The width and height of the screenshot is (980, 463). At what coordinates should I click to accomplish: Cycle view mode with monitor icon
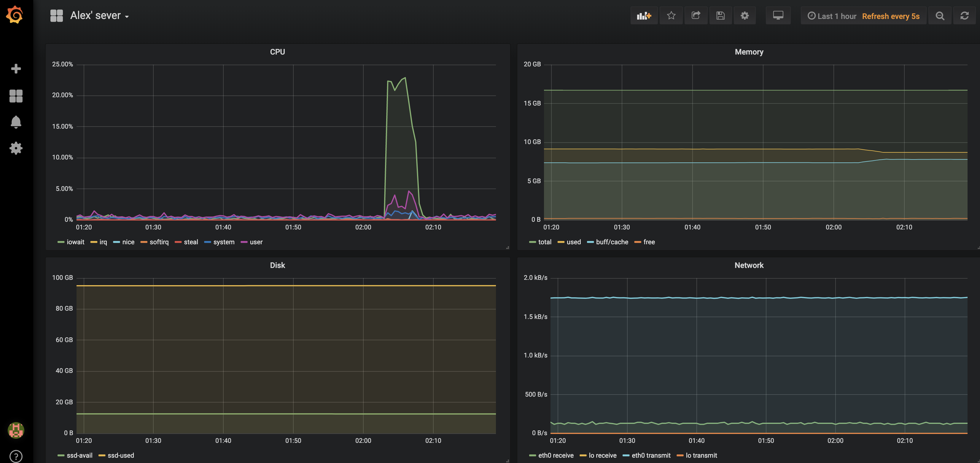(778, 16)
